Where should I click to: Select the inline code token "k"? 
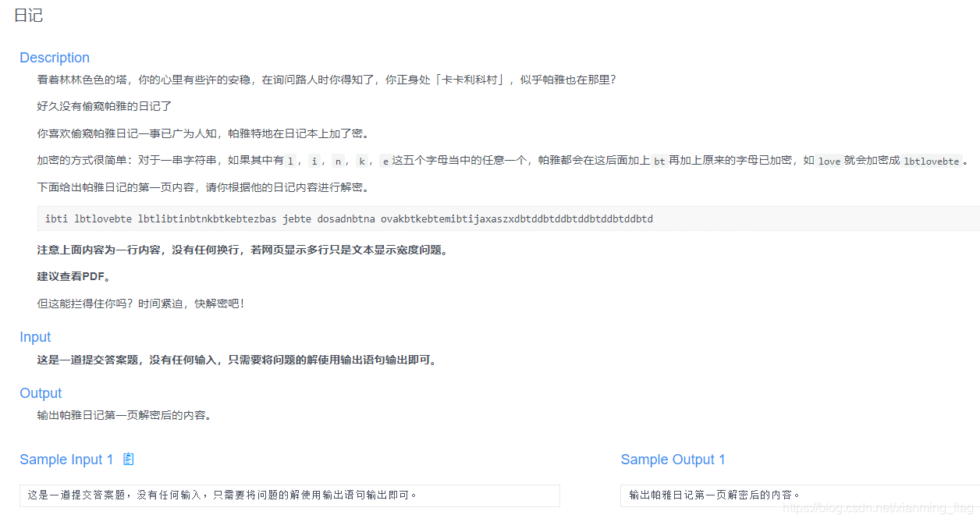pos(361,161)
